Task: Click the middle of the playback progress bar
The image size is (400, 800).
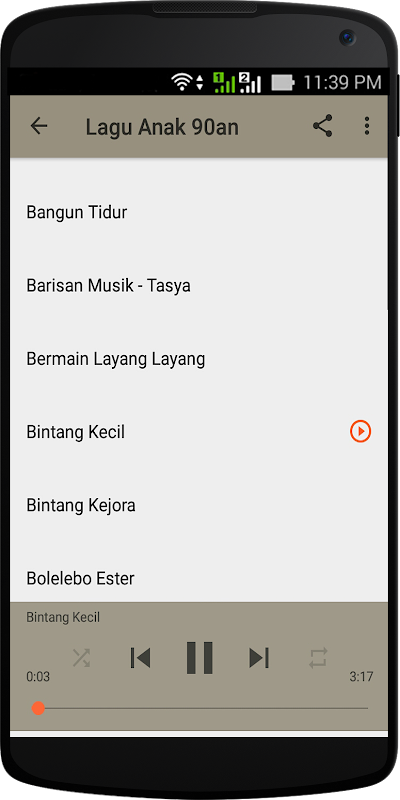Action: (203, 708)
